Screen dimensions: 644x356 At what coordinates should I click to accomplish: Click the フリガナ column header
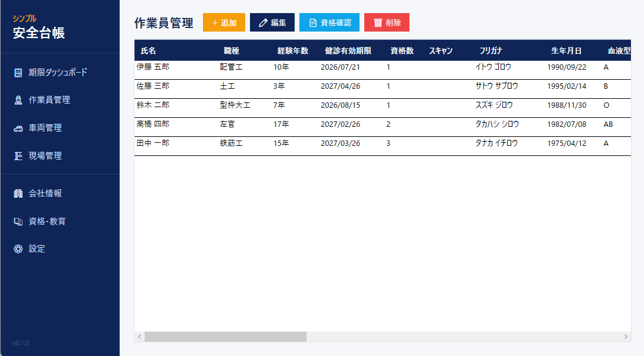[x=491, y=51]
